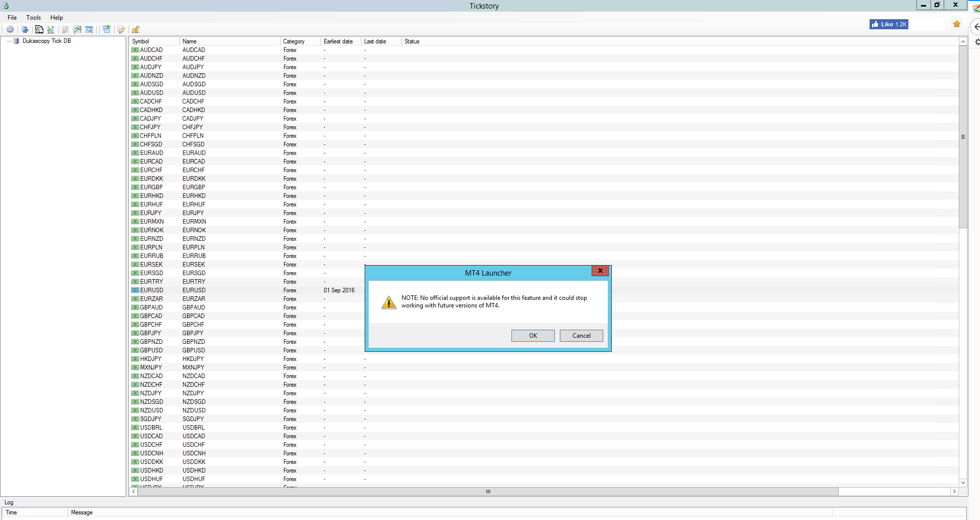Open the File menu

click(12, 18)
